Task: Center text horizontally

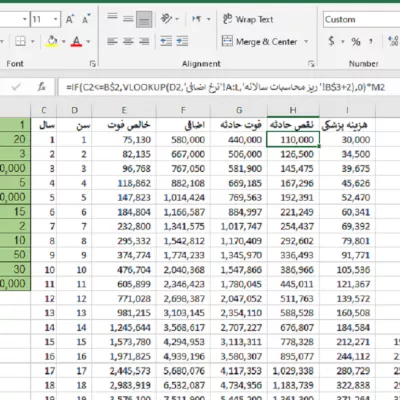Action: click(128, 41)
